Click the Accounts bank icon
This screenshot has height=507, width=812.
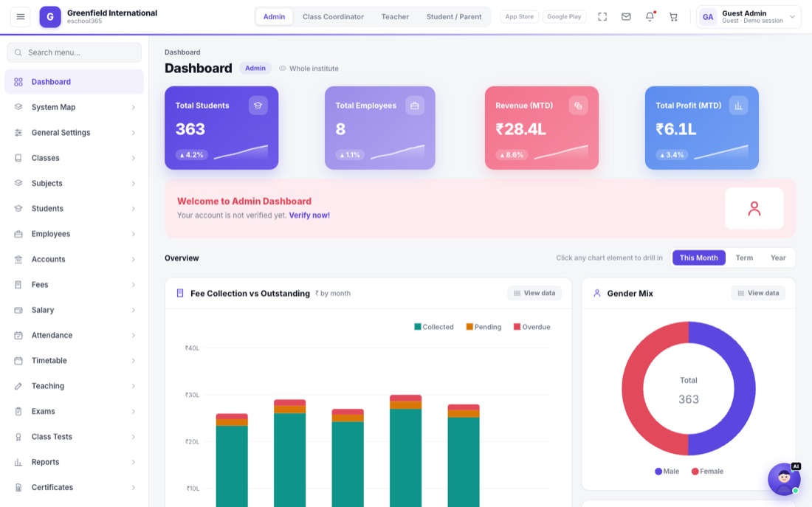pos(18,260)
